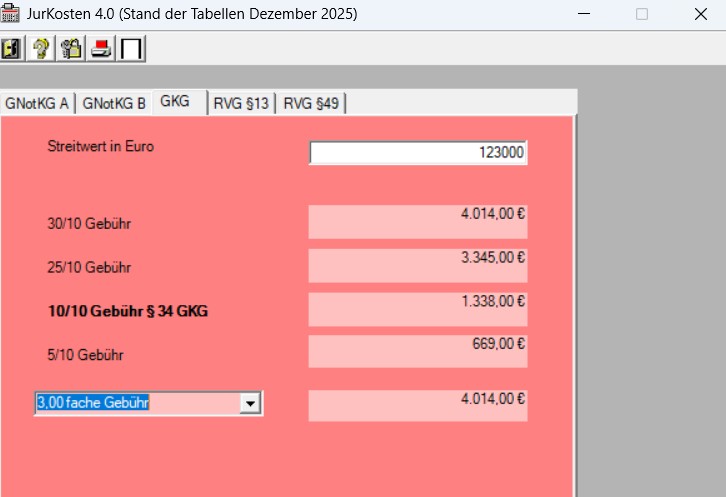Open the RVG §49 tab

coord(311,104)
